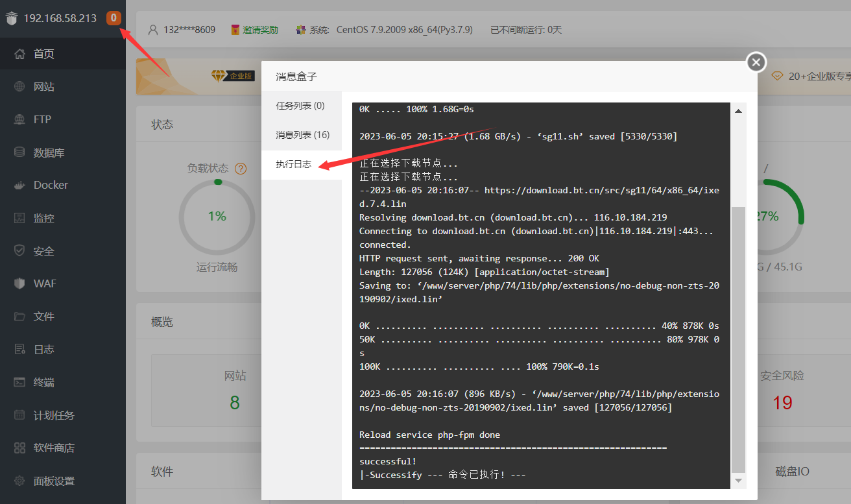
Task: Open the 任务列表 (0) tab
Action: click(x=300, y=106)
